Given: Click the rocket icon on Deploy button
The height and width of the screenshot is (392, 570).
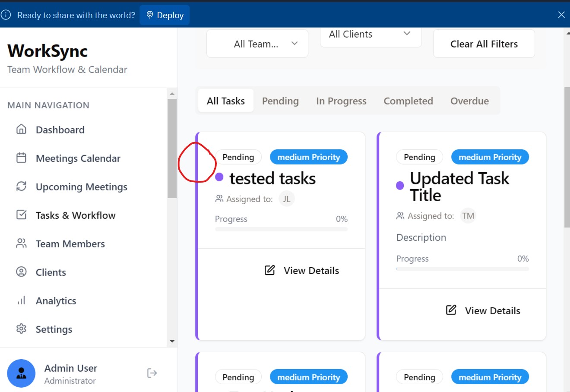Looking at the screenshot, I should [x=150, y=15].
